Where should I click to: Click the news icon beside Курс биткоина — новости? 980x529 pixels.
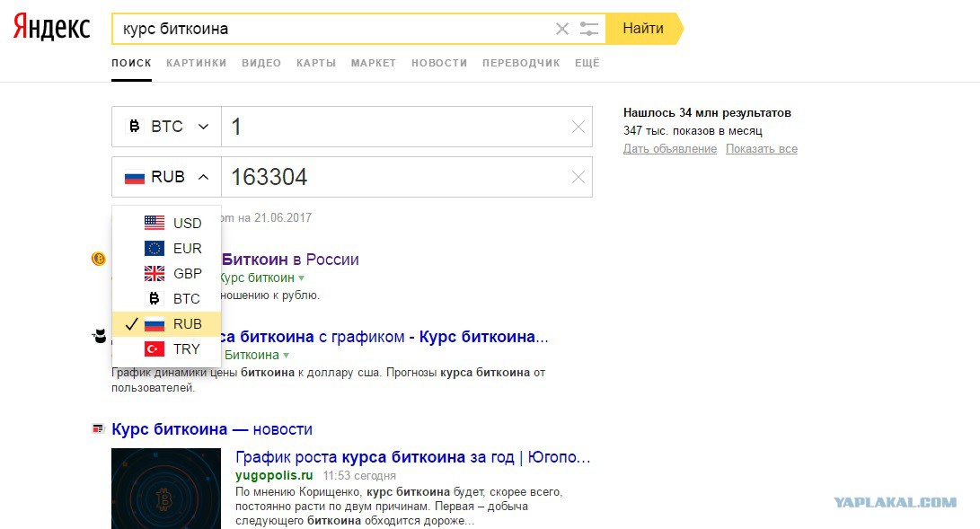pyautogui.click(x=98, y=429)
